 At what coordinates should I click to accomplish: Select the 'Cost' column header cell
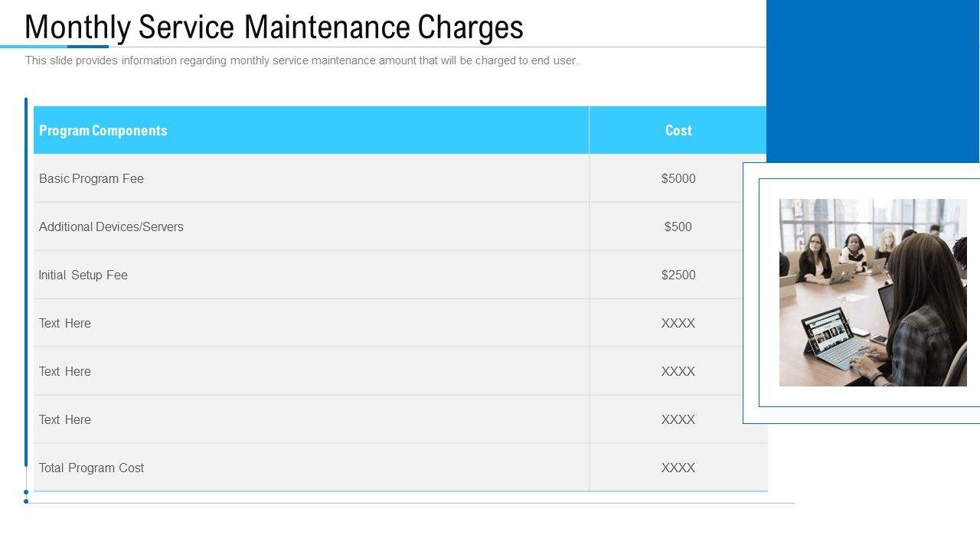click(x=678, y=131)
